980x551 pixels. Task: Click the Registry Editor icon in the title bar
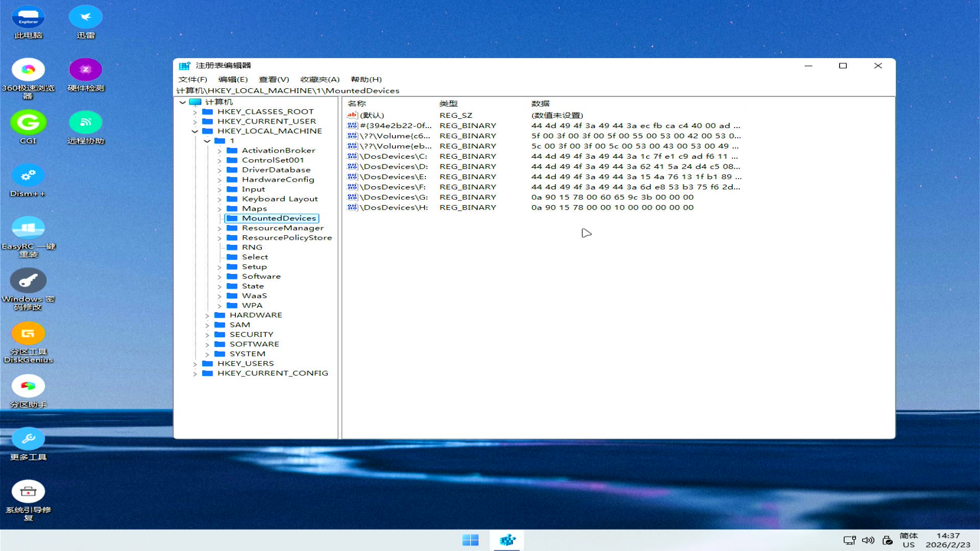184,66
